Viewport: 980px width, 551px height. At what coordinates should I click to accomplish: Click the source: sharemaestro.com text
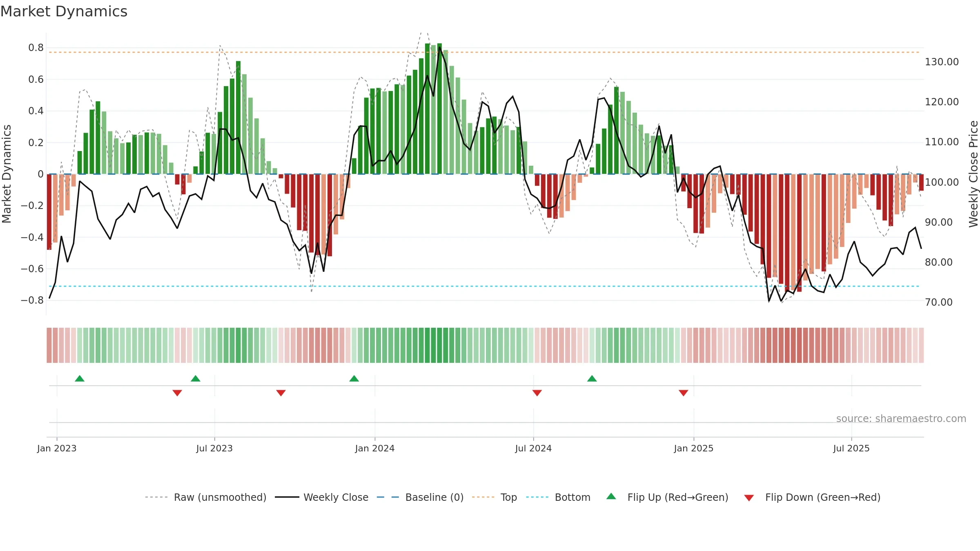(901, 418)
